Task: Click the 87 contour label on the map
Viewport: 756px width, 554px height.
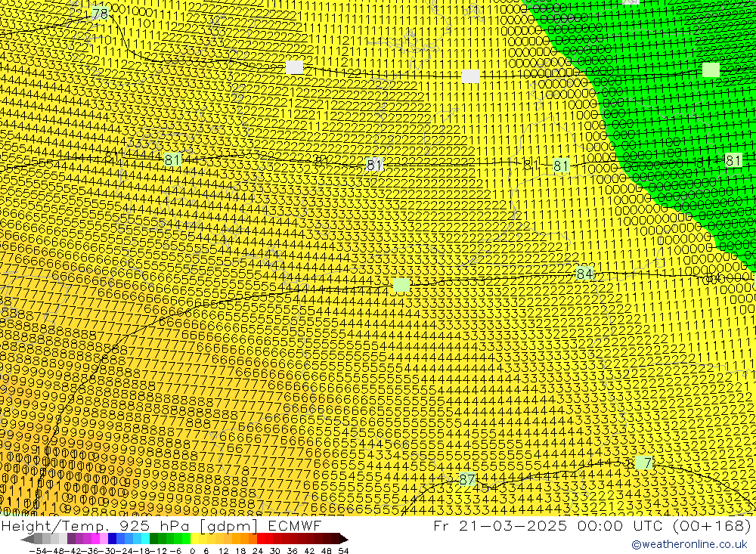Action: point(466,479)
